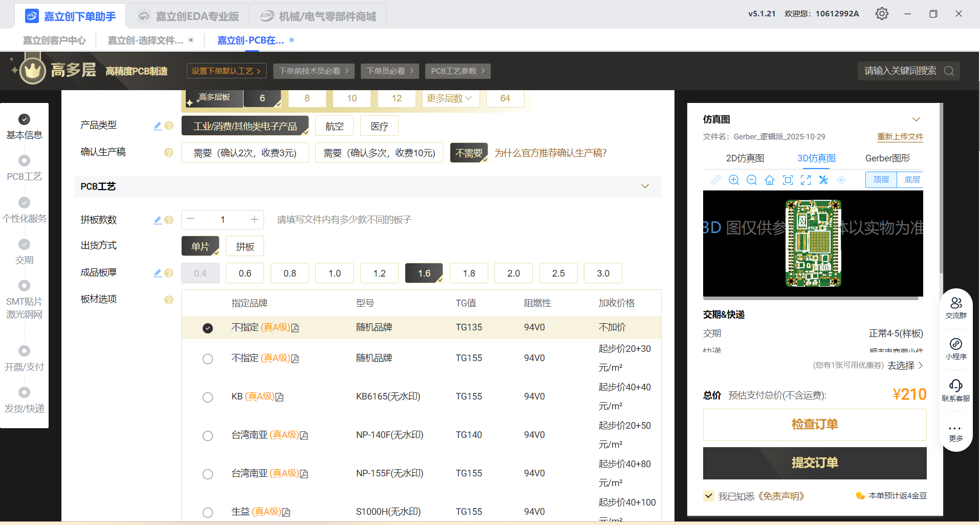This screenshot has width=980, height=525.
Task: Select 台湾南亚 NP-155F material radio
Action: (x=208, y=474)
